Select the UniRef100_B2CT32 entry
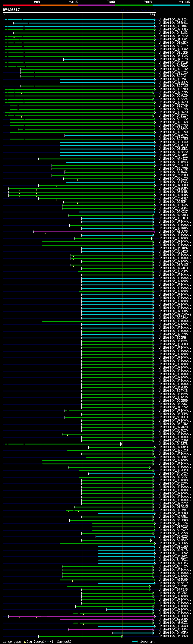This screenshot has height=644, width=193. tap(173, 69)
